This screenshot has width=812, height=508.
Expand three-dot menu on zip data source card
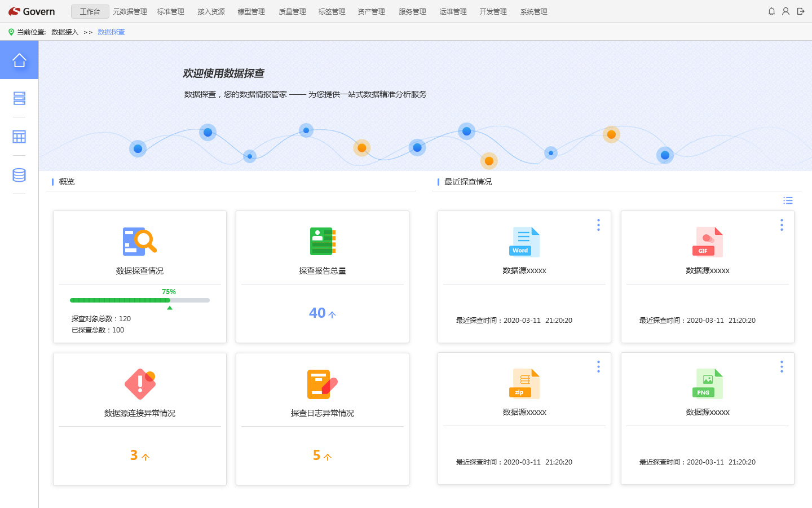[598, 366]
